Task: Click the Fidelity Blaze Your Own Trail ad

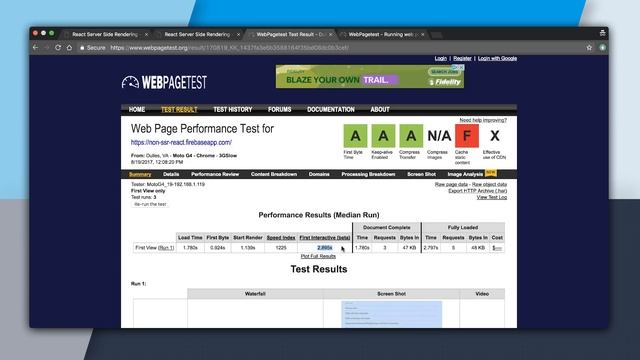Action: [370, 76]
